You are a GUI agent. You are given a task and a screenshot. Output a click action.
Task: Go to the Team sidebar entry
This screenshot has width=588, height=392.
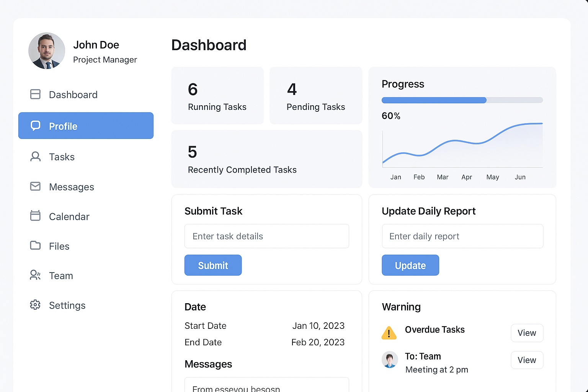click(x=61, y=276)
